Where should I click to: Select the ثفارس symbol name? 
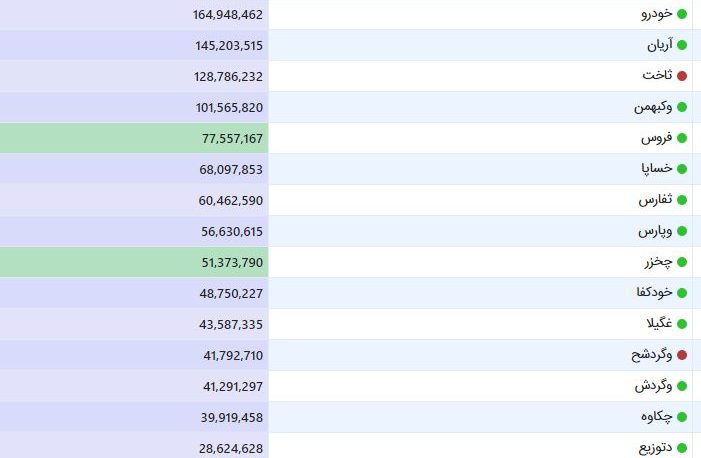point(655,199)
